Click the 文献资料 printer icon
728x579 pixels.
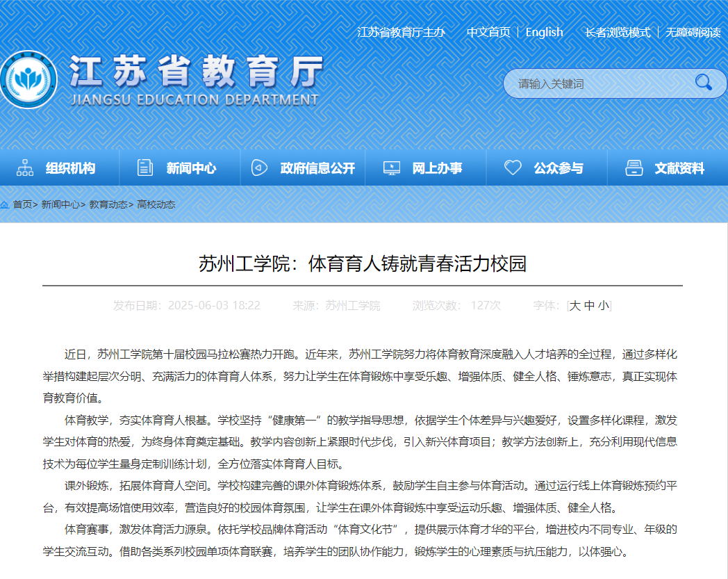pos(634,168)
